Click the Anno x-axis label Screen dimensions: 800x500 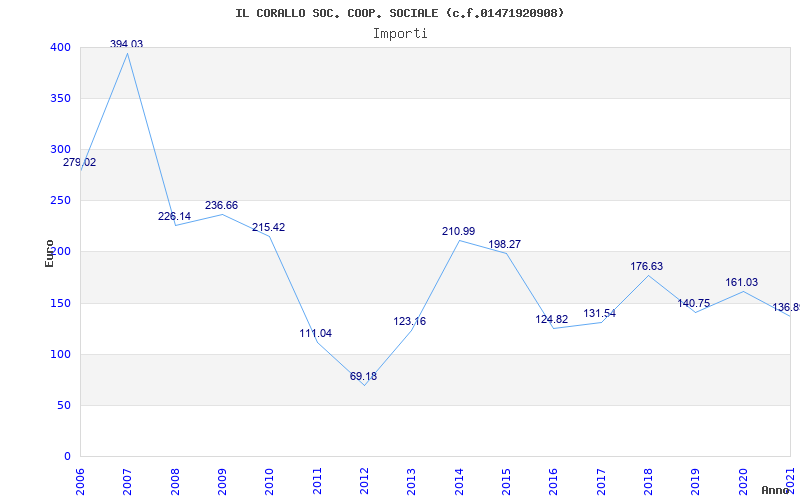click(775, 490)
